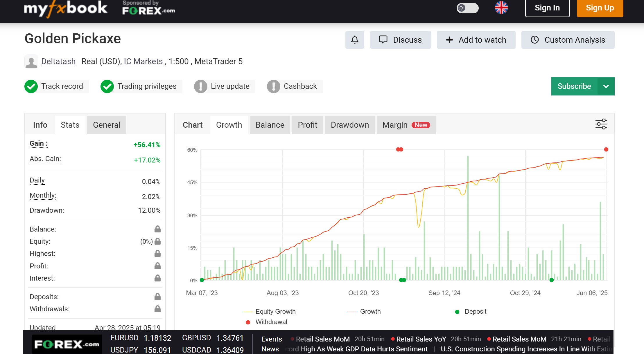Click the Add to watch button
This screenshot has height=354, width=644.
coord(476,40)
